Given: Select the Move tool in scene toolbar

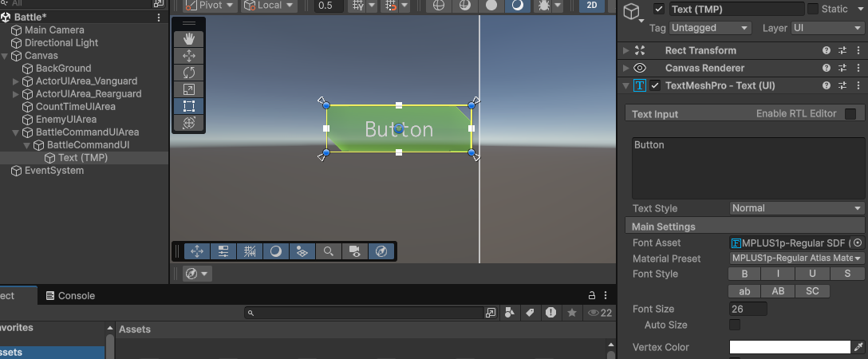Looking at the screenshot, I should click(189, 56).
